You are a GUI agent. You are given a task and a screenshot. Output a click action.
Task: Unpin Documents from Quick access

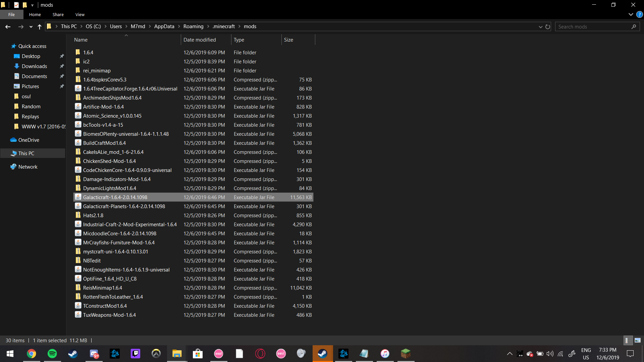pyautogui.click(x=62, y=76)
